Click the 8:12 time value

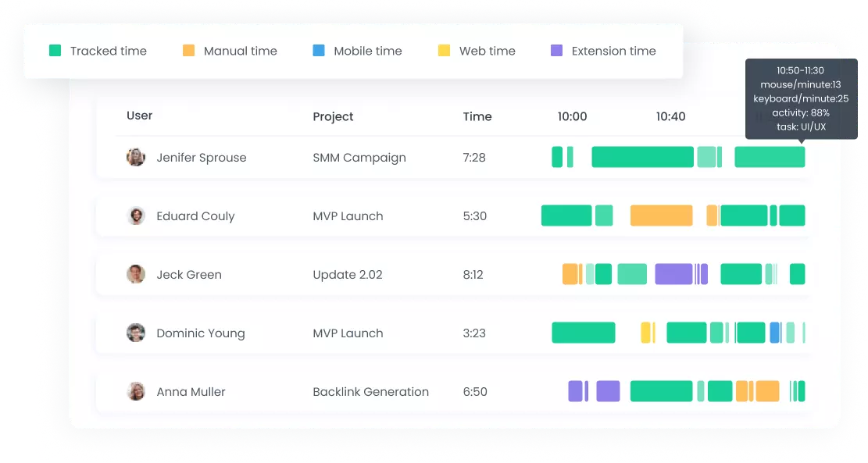tap(473, 275)
